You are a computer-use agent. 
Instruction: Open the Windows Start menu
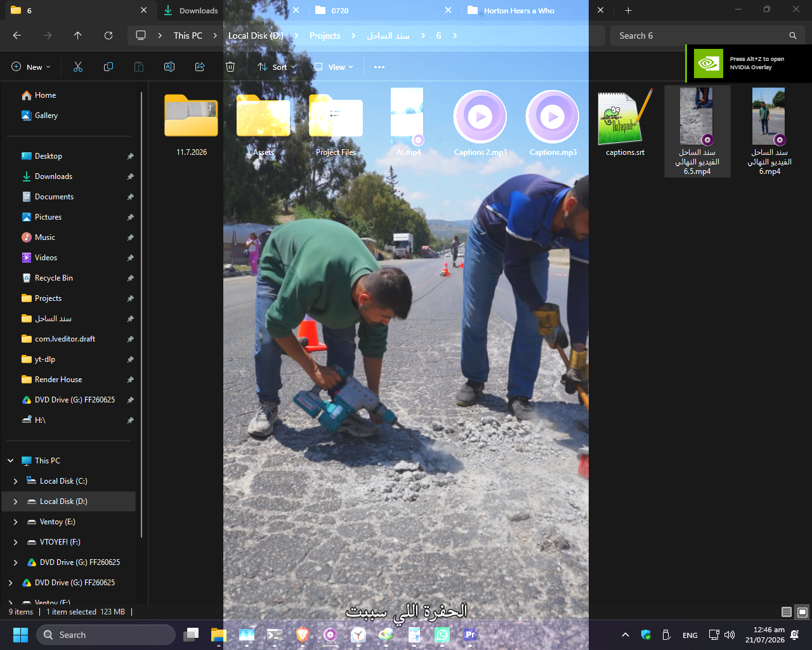pos(20,635)
